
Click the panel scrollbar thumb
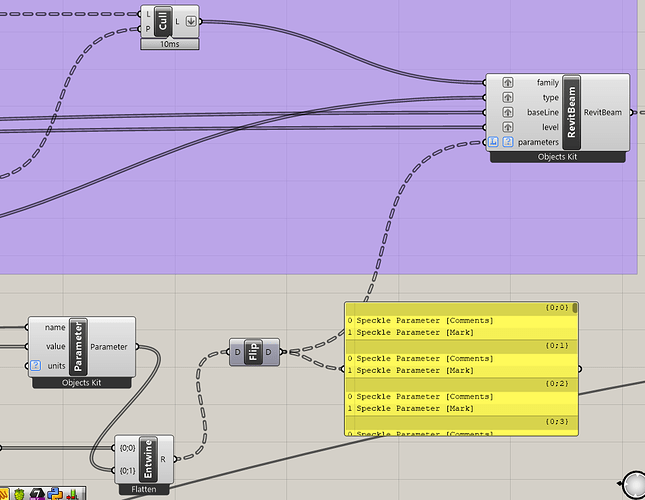point(575,308)
